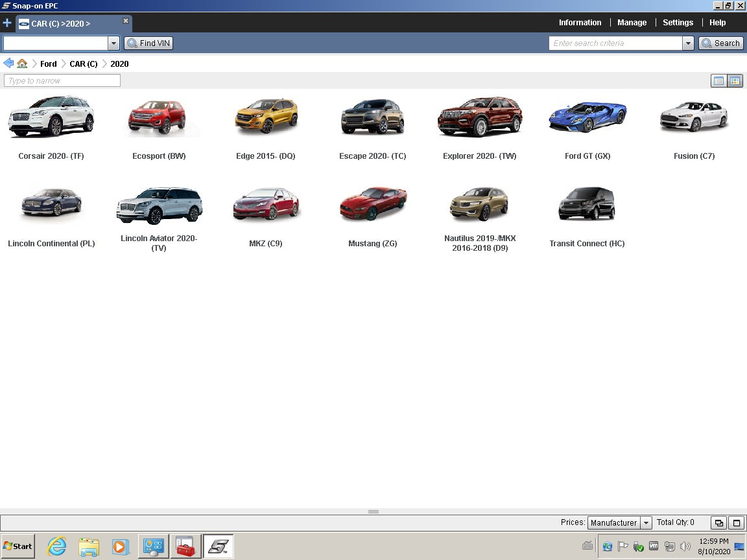Select the Snap-on EPC taskbar icon
Viewport: 747px width, 560px height.
click(219, 546)
